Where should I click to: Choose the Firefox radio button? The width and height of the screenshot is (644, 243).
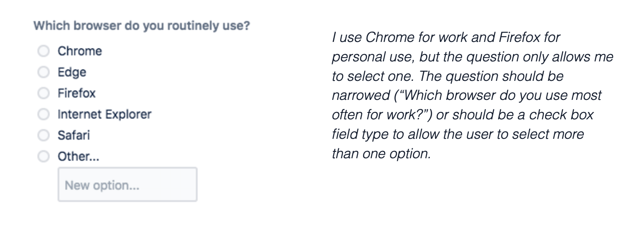[x=44, y=93]
